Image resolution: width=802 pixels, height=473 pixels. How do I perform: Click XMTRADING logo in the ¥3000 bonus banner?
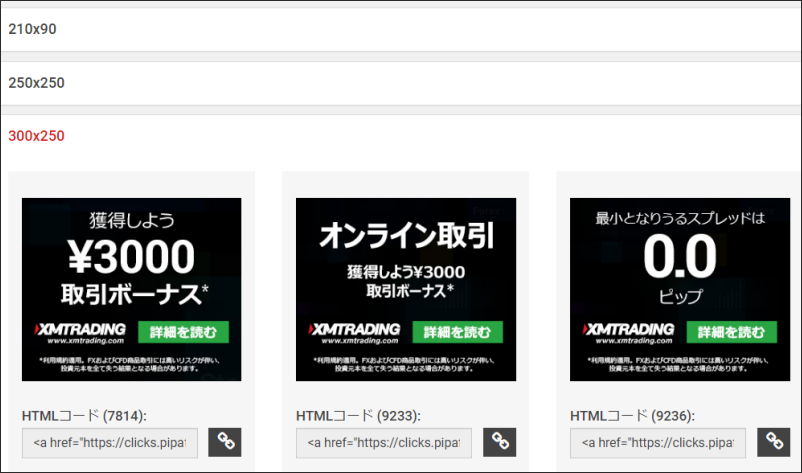point(82,332)
